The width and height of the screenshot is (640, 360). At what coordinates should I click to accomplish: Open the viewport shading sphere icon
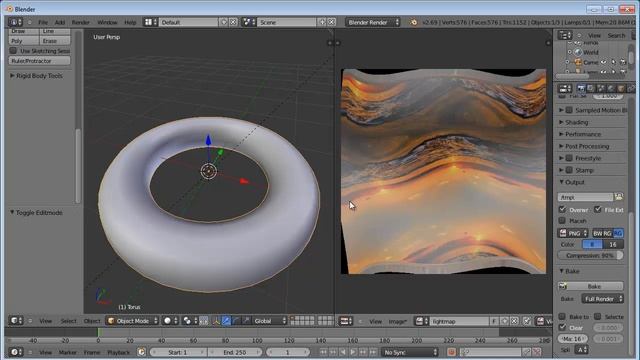170,321
